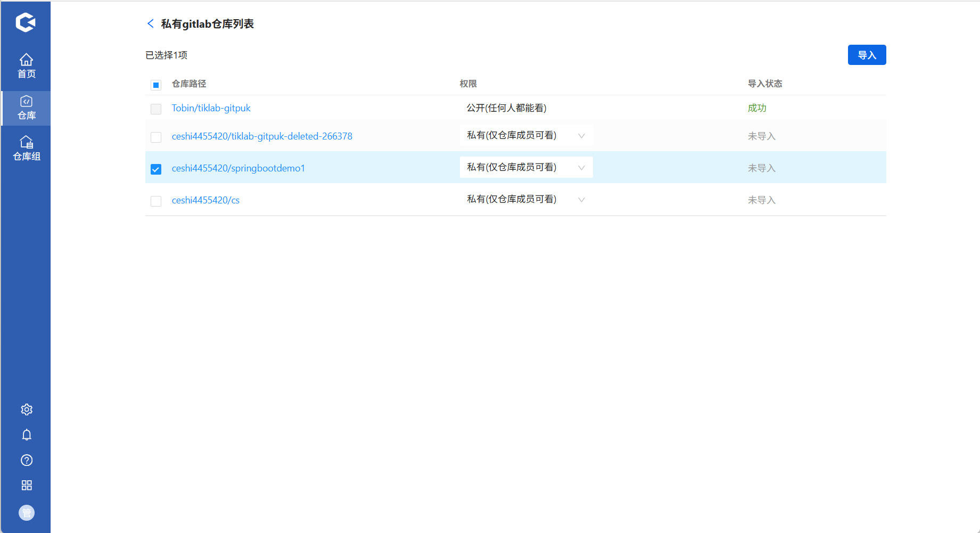
Task: Click the 权限 column header
Action: tap(468, 84)
